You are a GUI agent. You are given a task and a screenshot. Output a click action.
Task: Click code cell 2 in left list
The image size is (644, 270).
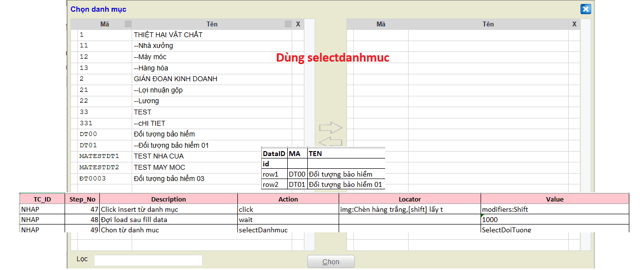point(105,79)
